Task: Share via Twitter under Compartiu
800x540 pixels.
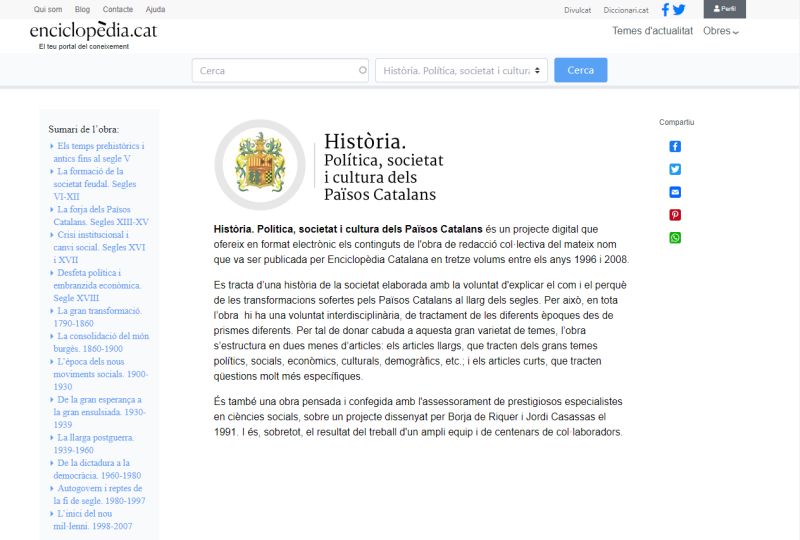Action: (675, 169)
